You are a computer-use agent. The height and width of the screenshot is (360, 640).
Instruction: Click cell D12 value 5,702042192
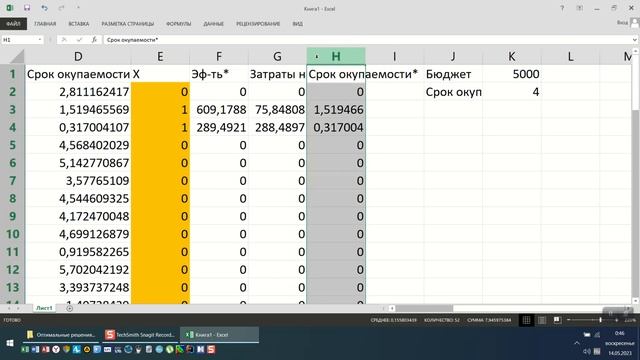(x=78, y=269)
